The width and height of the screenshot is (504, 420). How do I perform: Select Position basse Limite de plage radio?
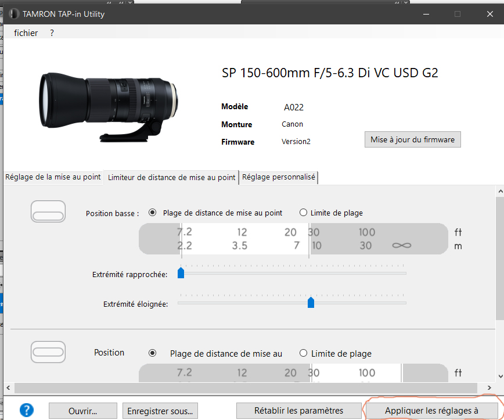click(303, 213)
